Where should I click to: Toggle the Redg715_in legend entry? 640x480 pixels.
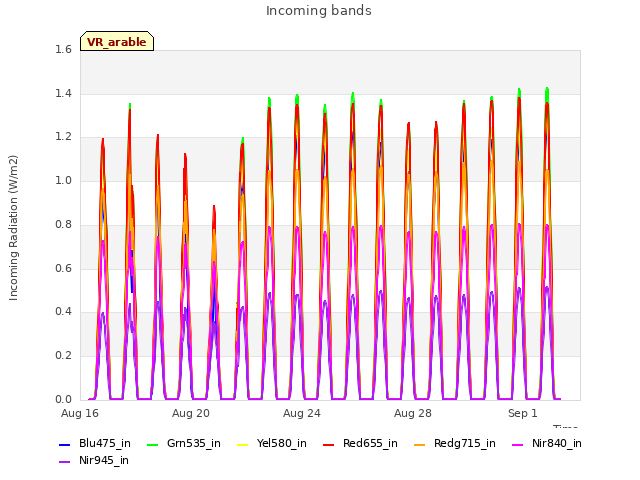tap(455, 443)
